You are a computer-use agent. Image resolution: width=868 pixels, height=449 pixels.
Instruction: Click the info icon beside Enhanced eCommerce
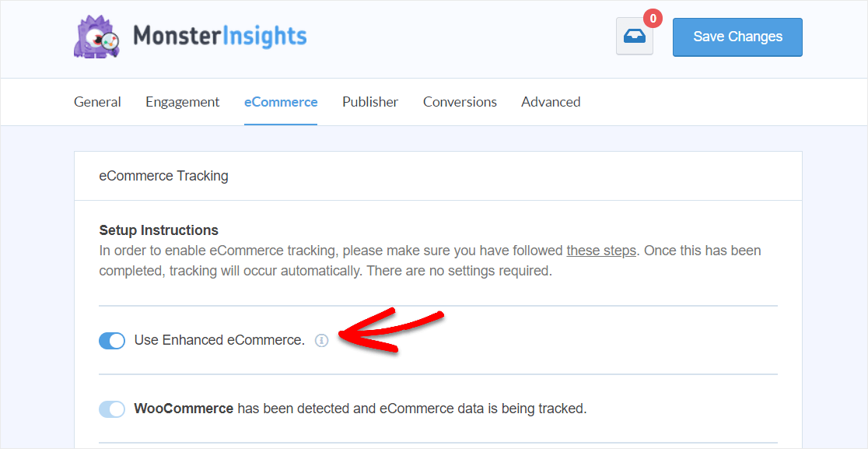click(x=322, y=340)
